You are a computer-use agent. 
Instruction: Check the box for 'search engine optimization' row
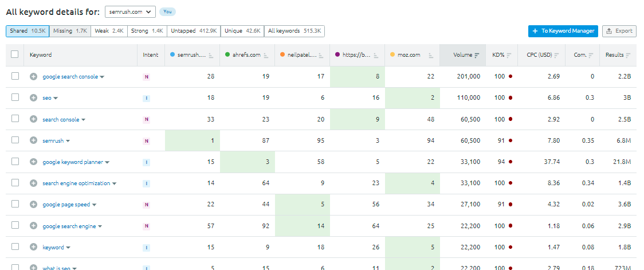(15, 183)
